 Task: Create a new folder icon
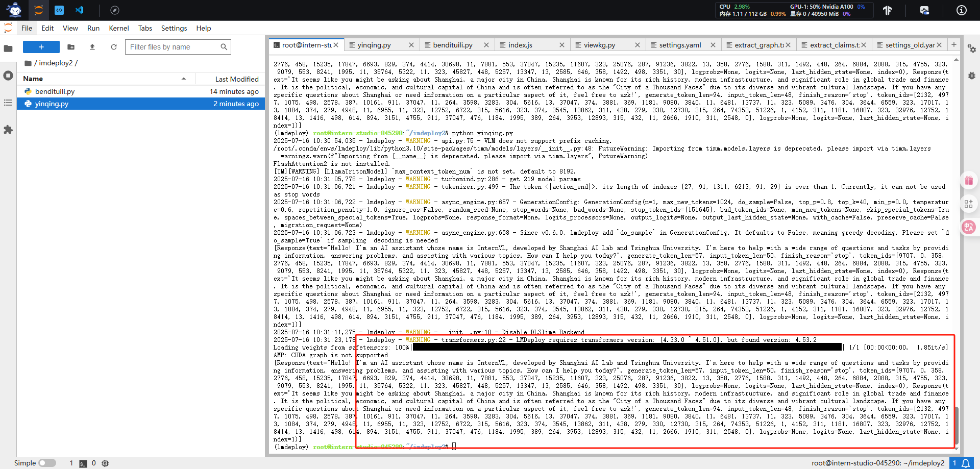pyautogui.click(x=71, y=47)
